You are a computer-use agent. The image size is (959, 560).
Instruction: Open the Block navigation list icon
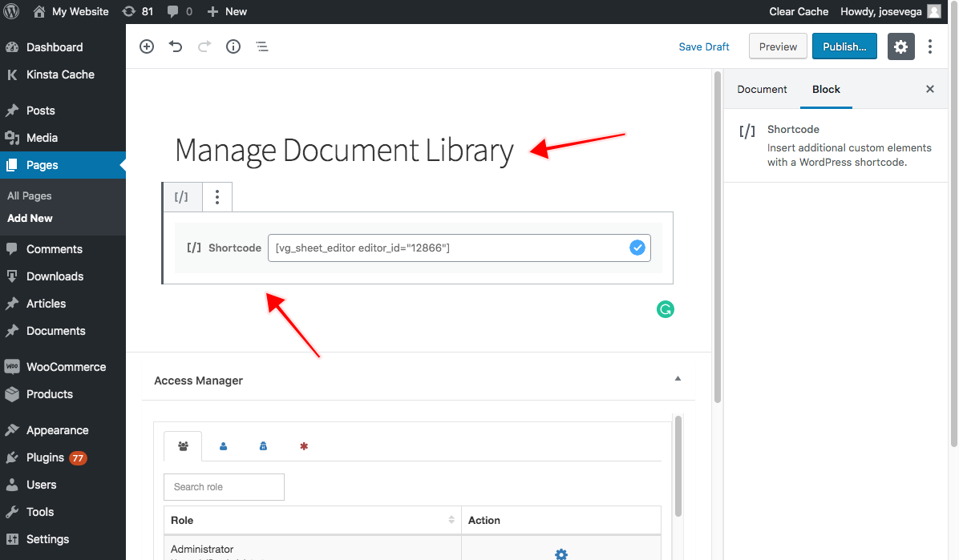[262, 46]
